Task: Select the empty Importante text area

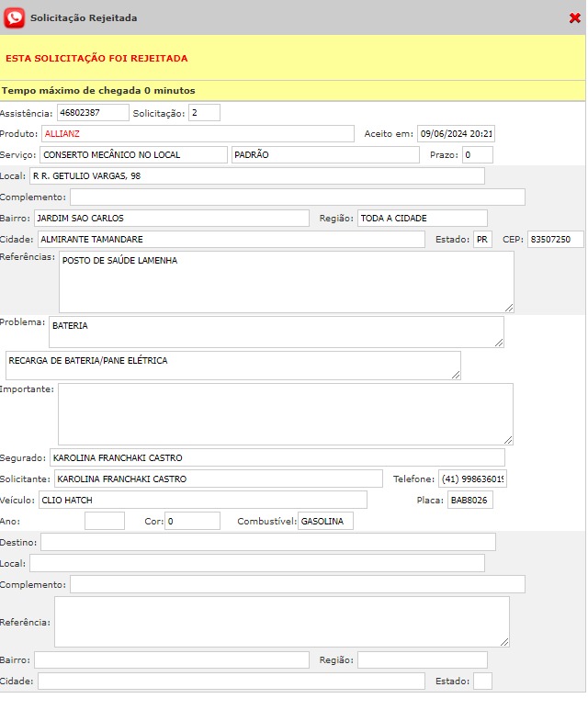Action: (x=285, y=414)
